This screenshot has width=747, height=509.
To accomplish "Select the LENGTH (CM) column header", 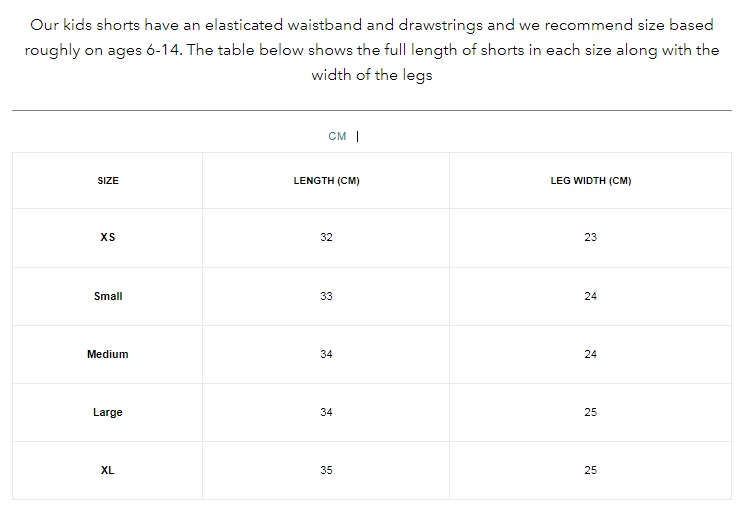I will tap(326, 181).
